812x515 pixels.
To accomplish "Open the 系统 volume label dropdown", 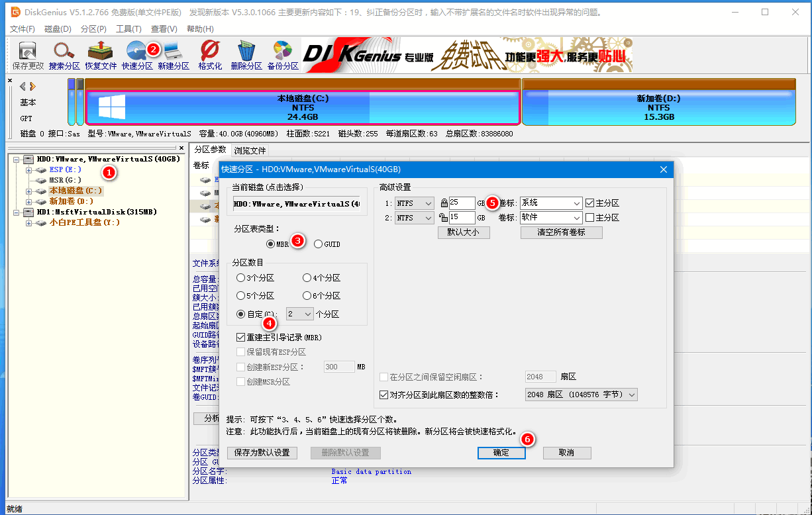I will coord(550,203).
